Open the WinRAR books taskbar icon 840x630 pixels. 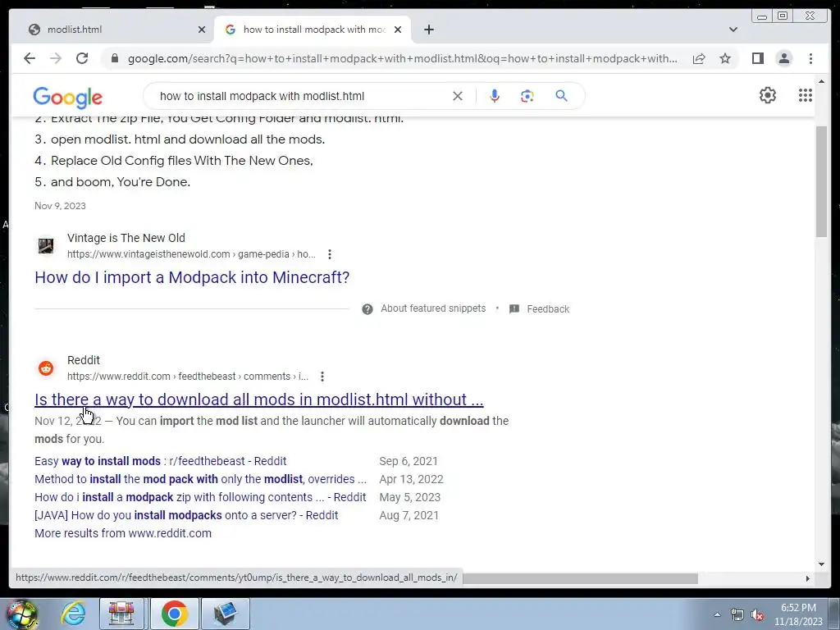pos(121,614)
